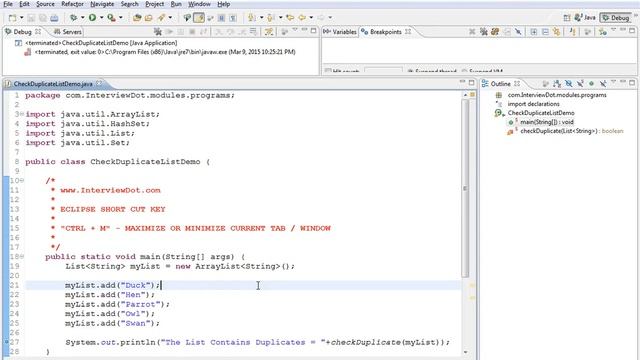
Task: Click the Save All toolbar icon
Action: (43, 18)
